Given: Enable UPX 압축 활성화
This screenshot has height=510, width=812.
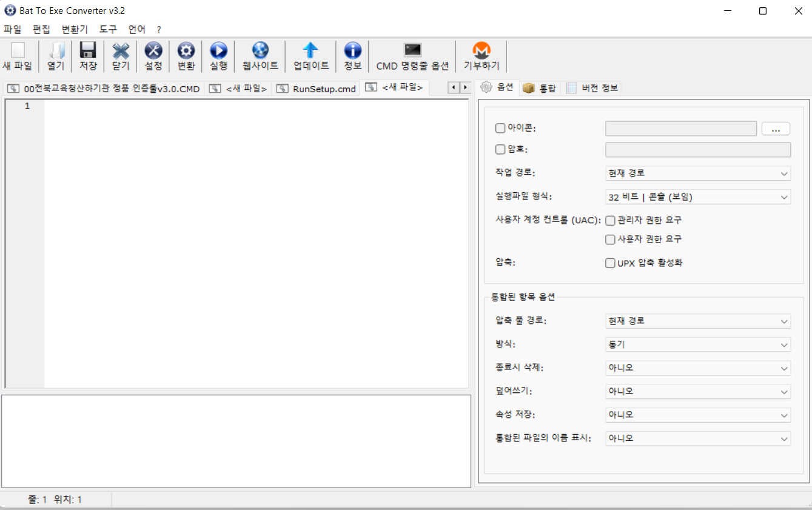Looking at the screenshot, I should point(610,263).
